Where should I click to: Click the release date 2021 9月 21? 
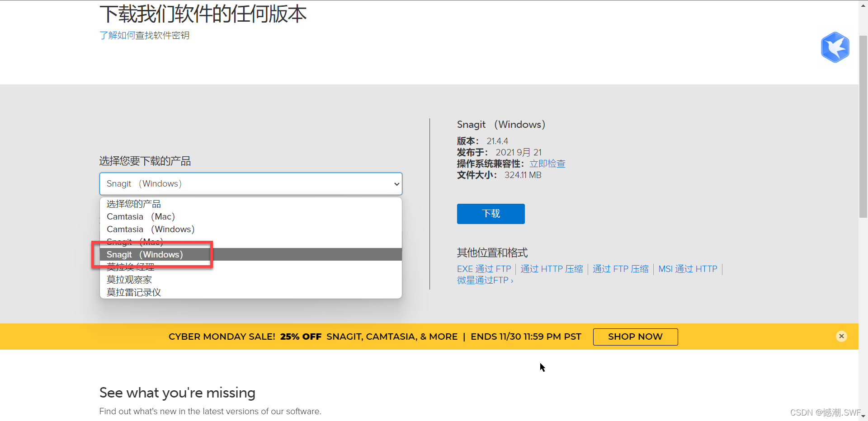coord(519,152)
